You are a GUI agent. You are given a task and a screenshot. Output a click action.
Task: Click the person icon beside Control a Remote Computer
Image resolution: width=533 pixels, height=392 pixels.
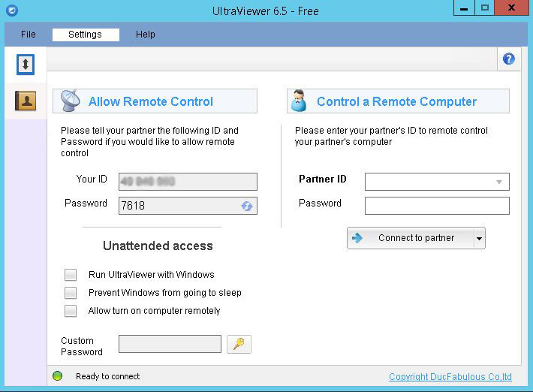[x=300, y=101]
